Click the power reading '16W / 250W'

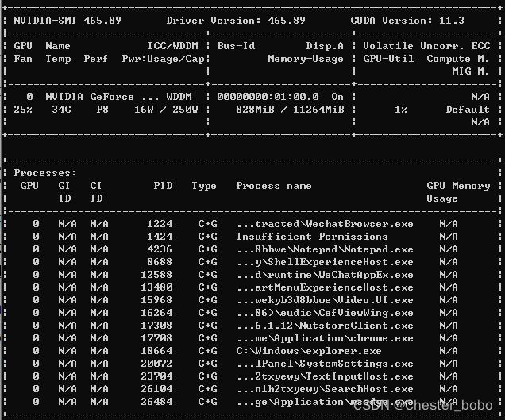pos(166,110)
